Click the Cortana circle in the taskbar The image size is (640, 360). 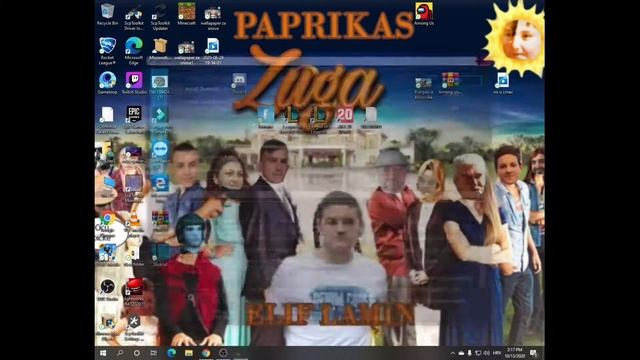click(137, 353)
